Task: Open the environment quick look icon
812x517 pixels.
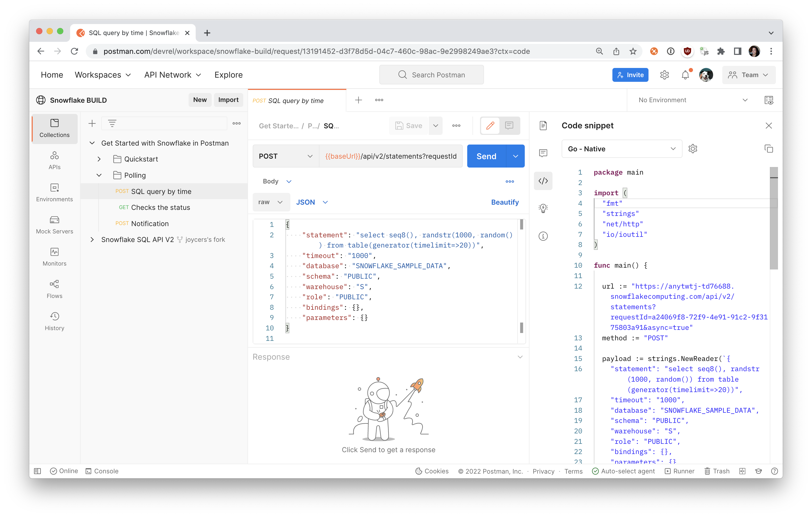Action: click(769, 100)
